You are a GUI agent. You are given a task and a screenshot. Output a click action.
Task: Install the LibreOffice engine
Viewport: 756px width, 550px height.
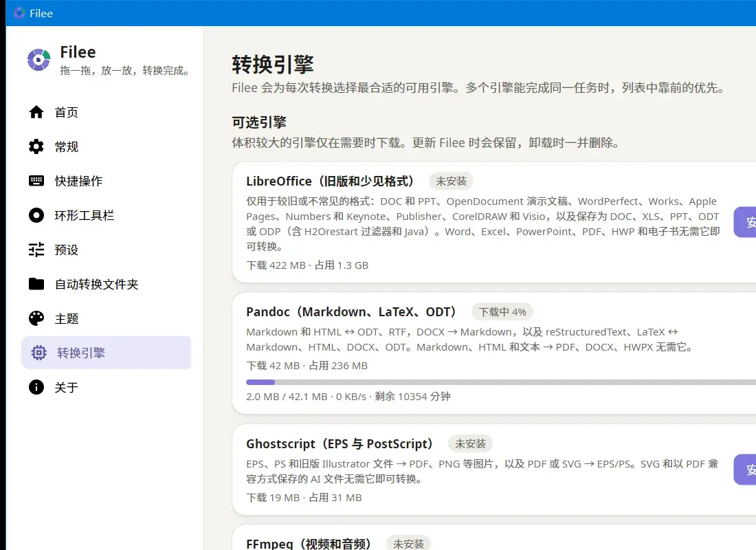(x=746, y=222)
